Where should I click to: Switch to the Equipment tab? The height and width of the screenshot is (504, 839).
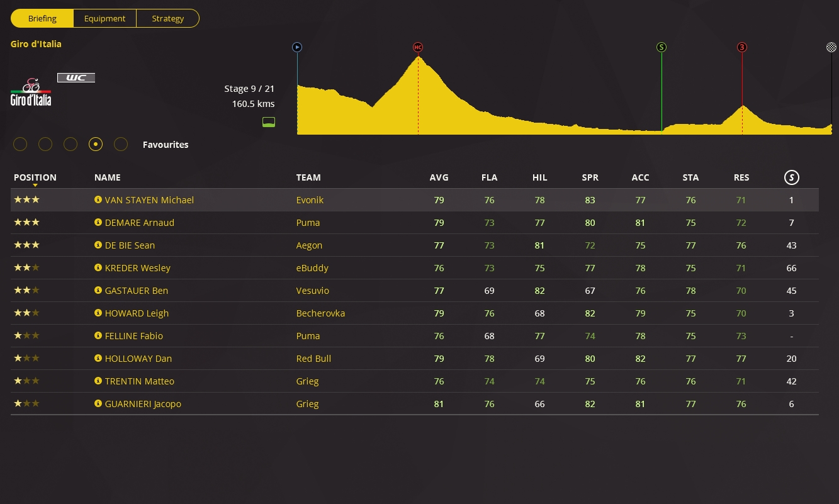pos(105,18)
